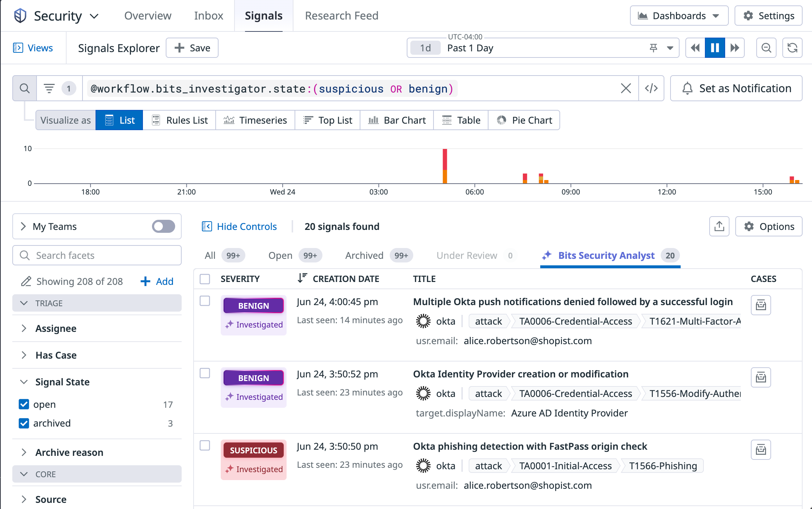Screen dimensions: 812x509
Task: Check the select-all checkbox in header
Action: [x=205, y=279]
